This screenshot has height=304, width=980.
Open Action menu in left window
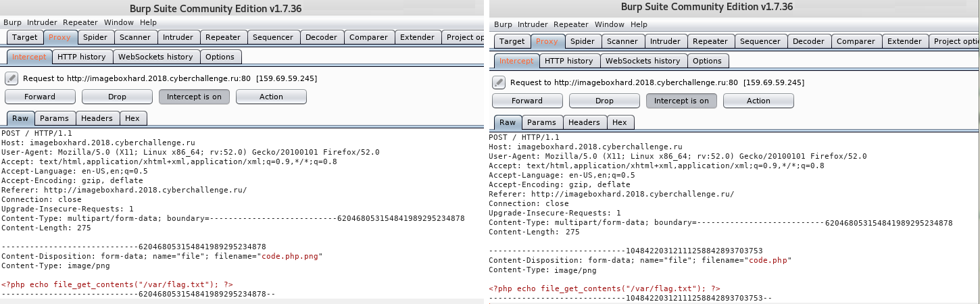271,97
